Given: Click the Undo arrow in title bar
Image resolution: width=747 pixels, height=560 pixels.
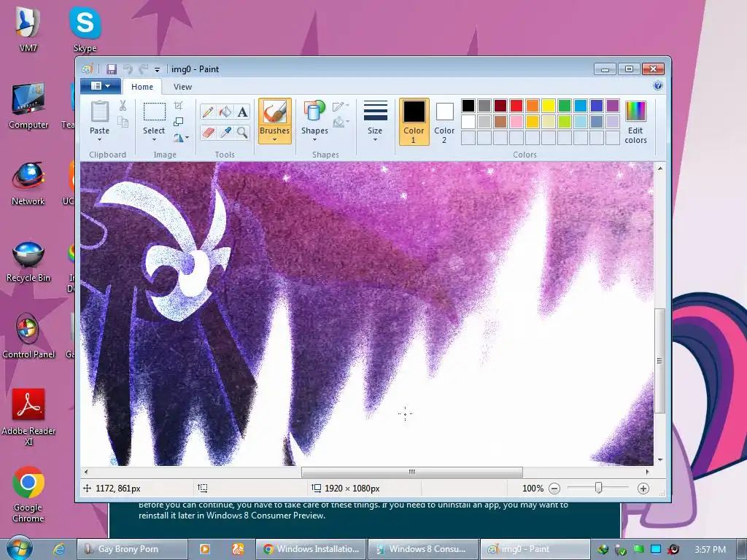Looking at the screenshot, I should click(127, 69).
